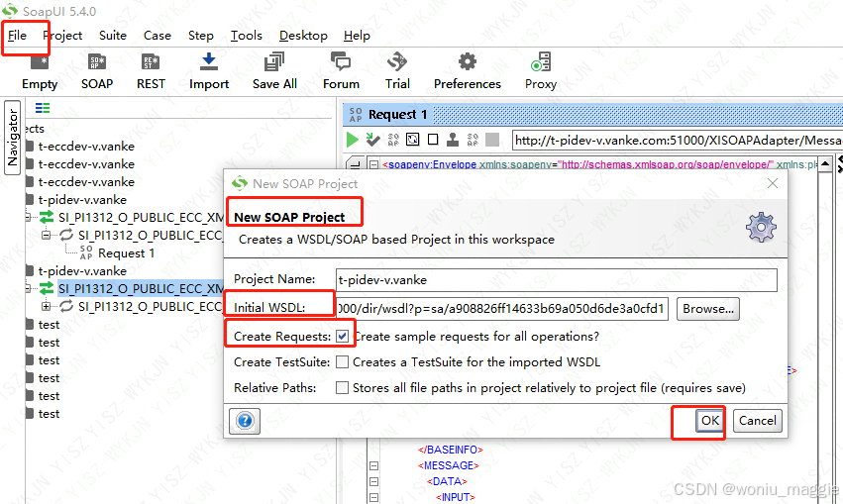Open the Project menu

point(62,36)
